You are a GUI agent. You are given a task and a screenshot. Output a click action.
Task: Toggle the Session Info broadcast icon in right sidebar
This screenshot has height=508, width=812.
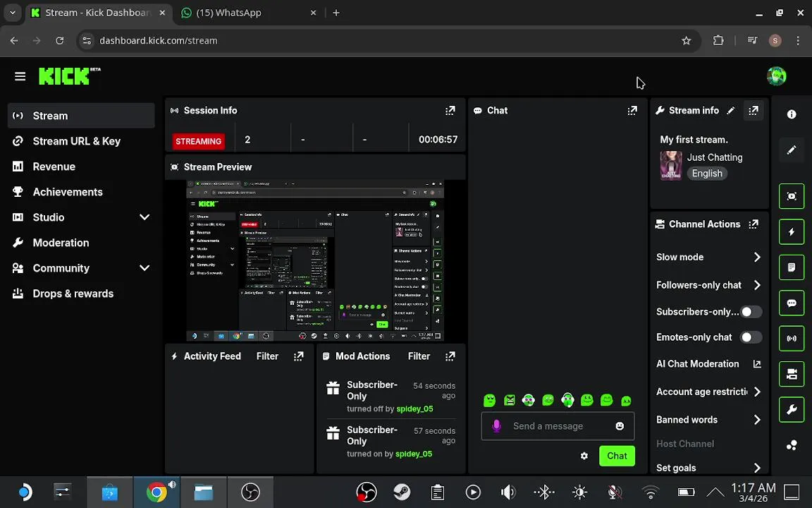[792, 339]
